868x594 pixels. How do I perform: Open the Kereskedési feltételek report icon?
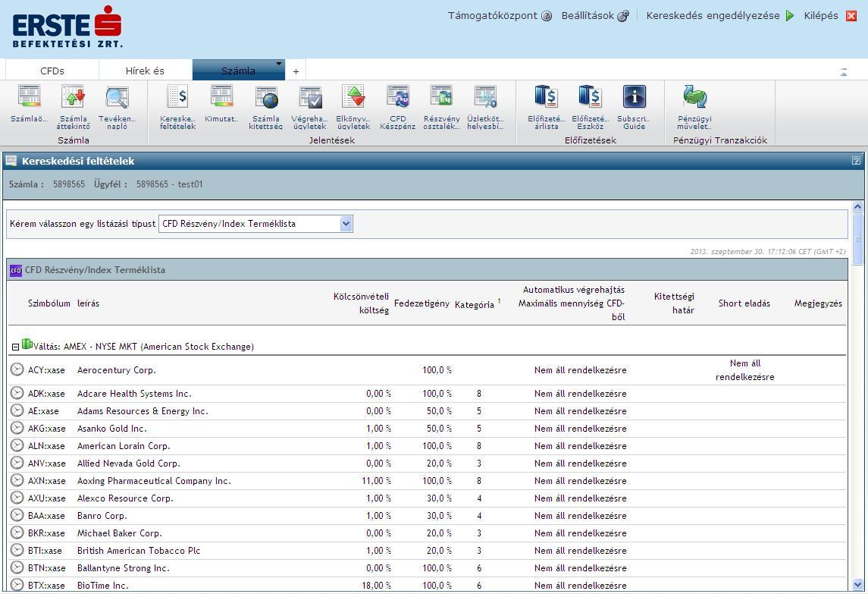point(177,96)
